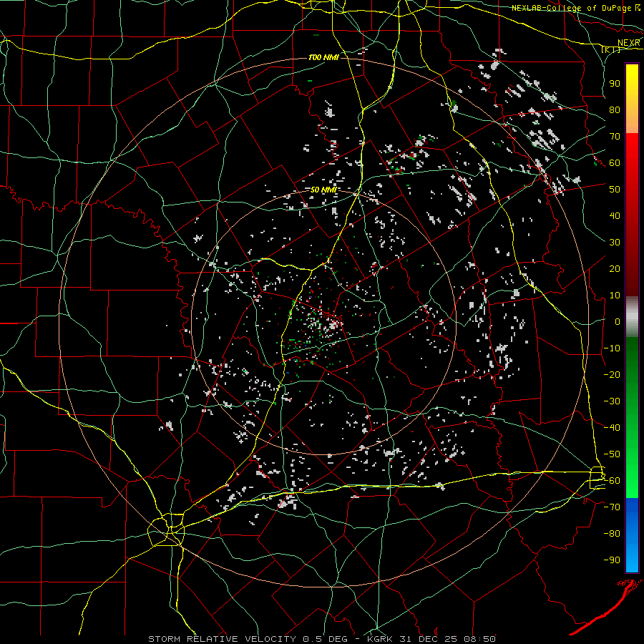Viewport: 644px width, 644px height.
Task: Click "0.5 DEG" elevation angle in the caption
Action: (326, 639)
